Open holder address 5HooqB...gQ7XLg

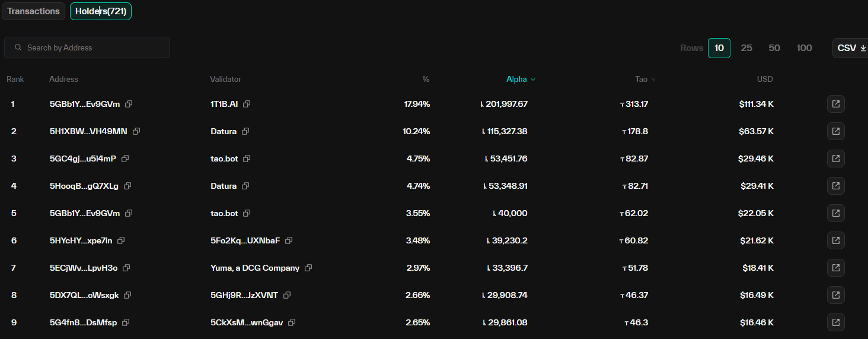coord(84,186)
